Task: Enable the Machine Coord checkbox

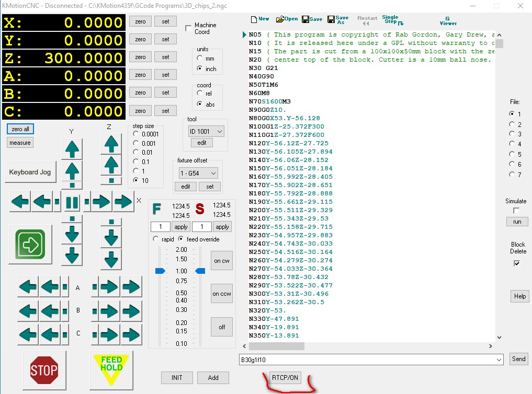Action: click(x=189, y=28)
